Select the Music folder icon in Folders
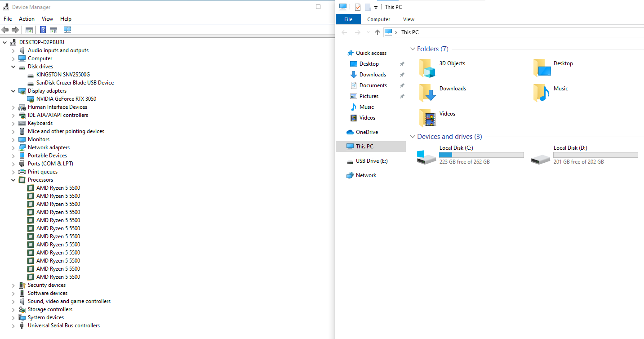The height and width of the screenshot is (339, 644). (542, 93)
